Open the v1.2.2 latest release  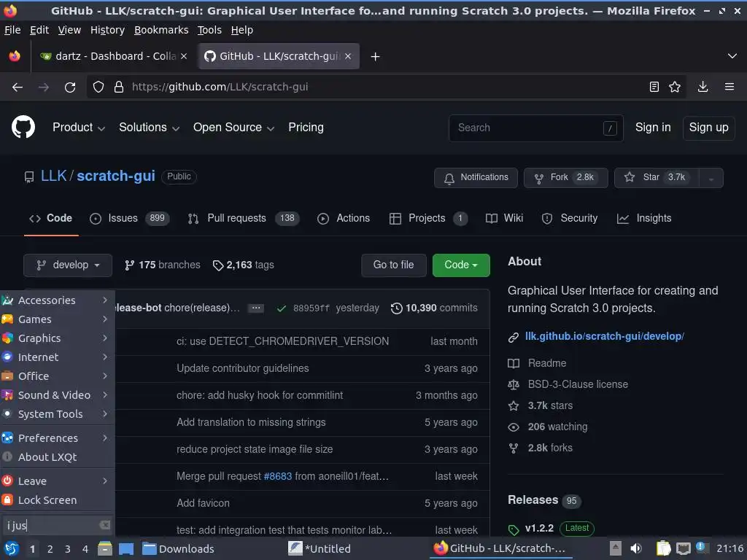539,528
